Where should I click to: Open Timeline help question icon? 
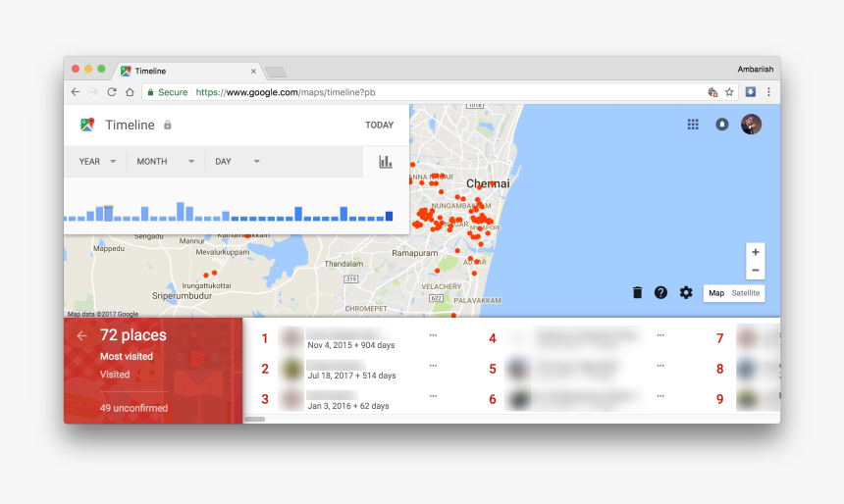[x=661, y=292]
